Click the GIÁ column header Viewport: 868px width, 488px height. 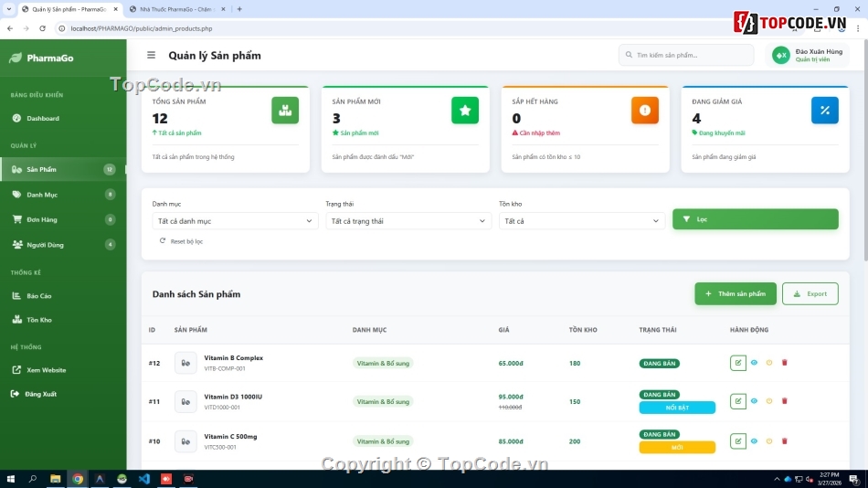point(503,330)
